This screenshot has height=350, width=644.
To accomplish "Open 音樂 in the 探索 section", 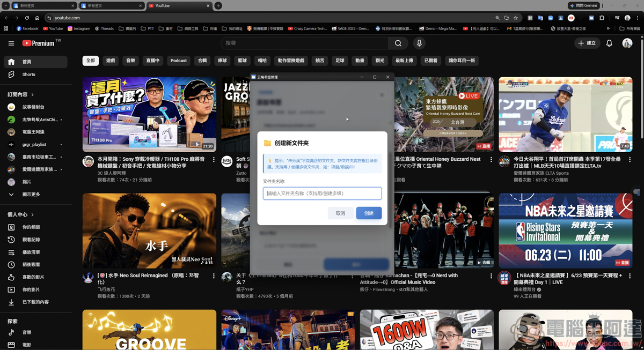I will tap(36, 332).
